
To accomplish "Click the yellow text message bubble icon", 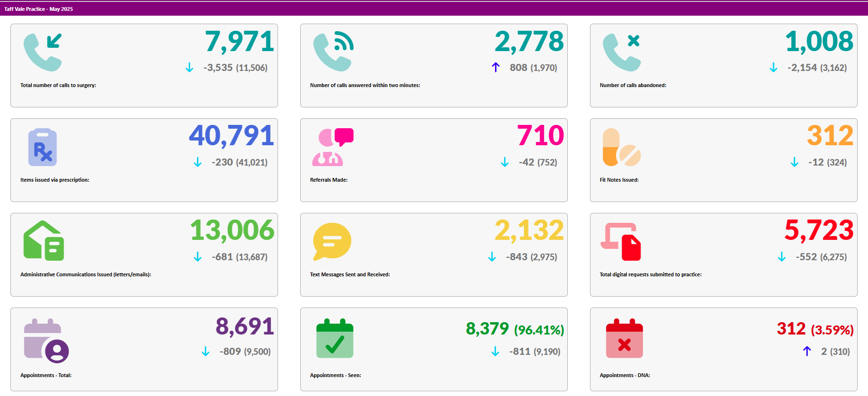I will pos(332,241).
